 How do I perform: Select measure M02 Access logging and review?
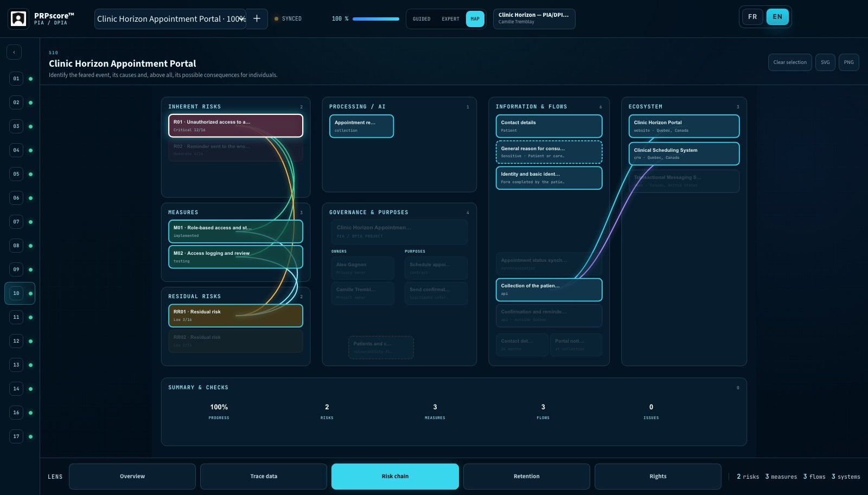tap(235, 257)
